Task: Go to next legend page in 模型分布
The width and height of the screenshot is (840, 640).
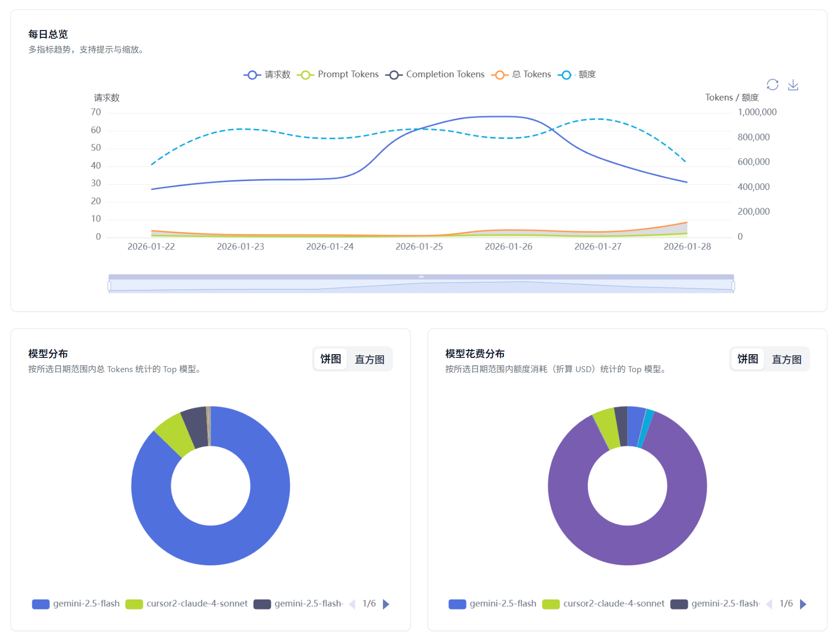Action: click(386, 604)
